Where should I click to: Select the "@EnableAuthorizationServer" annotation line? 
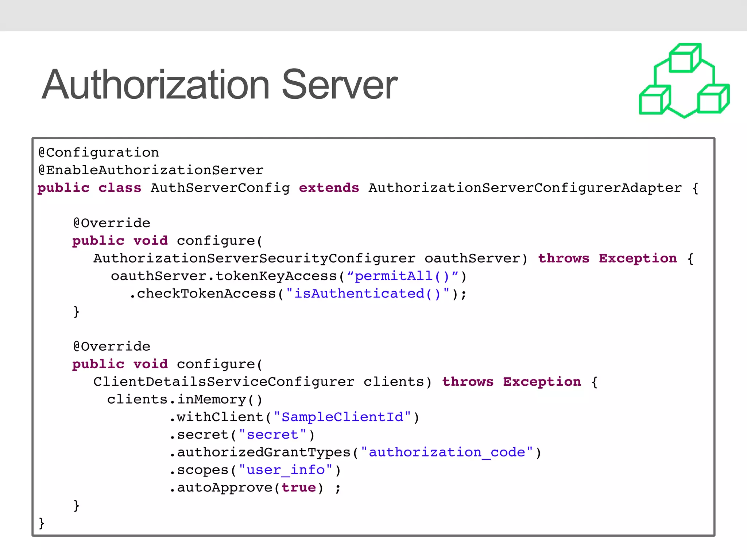coord(151,170)
